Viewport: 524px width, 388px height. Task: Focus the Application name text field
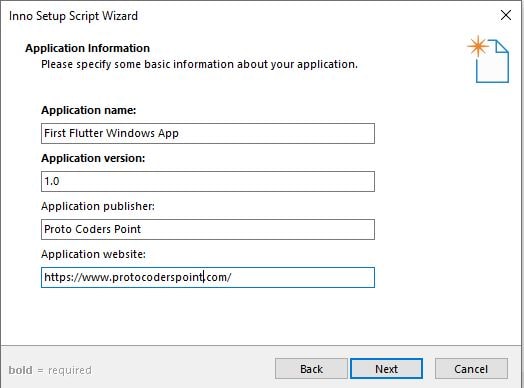[208, 133]
